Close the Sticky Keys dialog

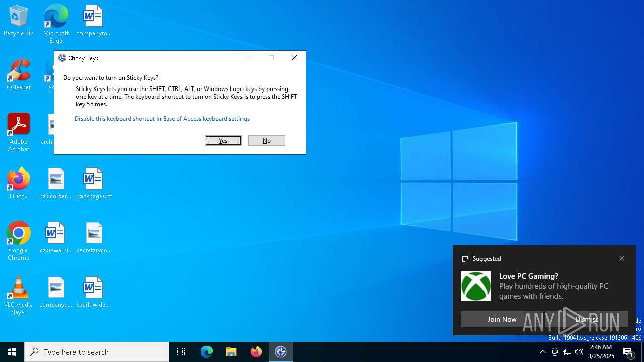[x=294, y=58]
